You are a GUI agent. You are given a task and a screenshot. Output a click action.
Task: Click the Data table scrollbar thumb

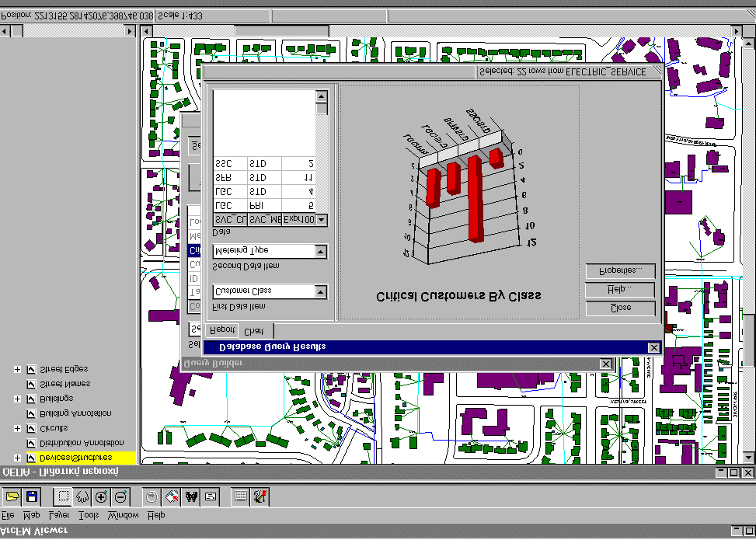point(322,109)
